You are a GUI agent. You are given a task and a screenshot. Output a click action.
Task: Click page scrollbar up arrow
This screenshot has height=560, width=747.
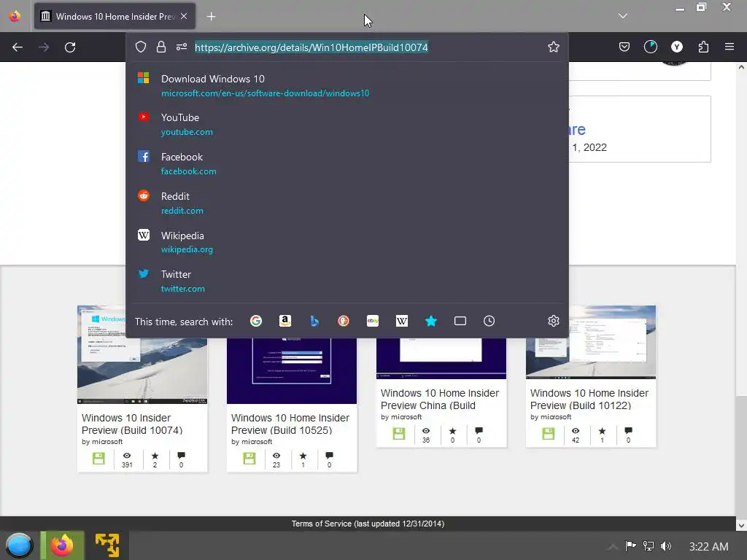click(x=741, y=67)
